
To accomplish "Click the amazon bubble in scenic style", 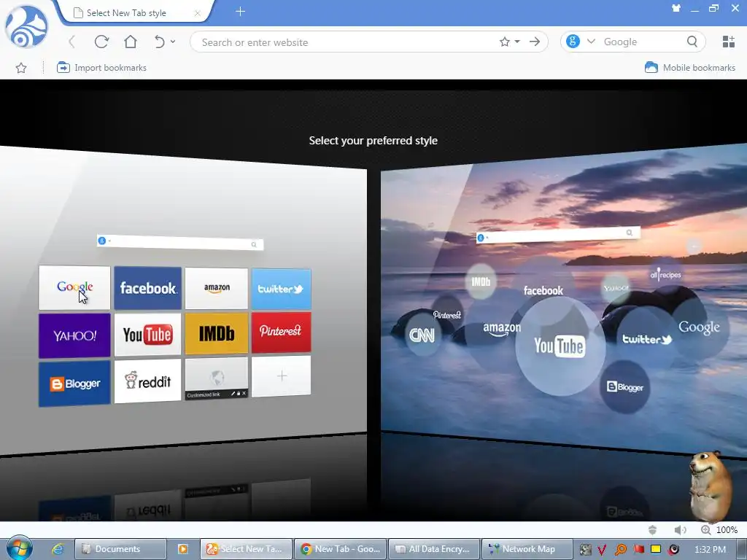I will pos(502,329).
